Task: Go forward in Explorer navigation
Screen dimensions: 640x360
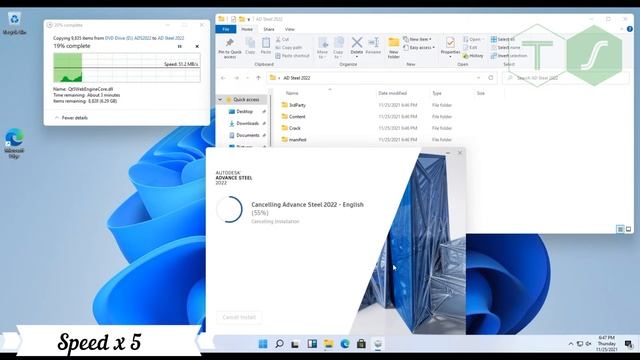Action: (236, 78)
